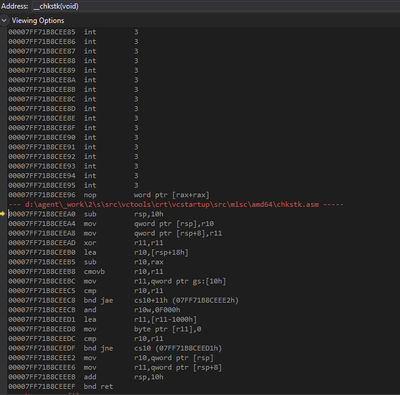Select address 00007FF71B8CEEA4
Image resolution: width=400 pixels, height=395 pixels.
pyautogui.click(x=42, y=224)
